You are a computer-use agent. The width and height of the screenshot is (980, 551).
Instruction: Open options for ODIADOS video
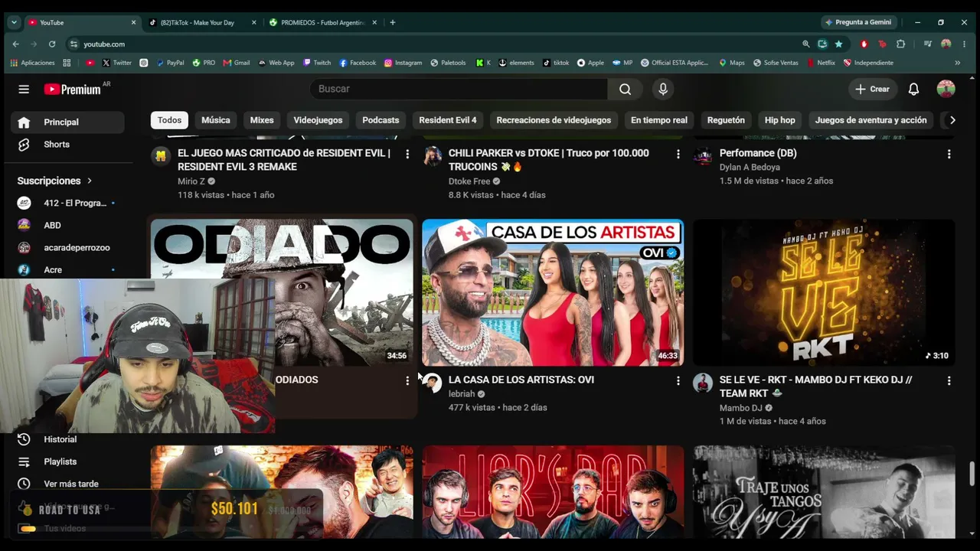[x=407, y=380]
